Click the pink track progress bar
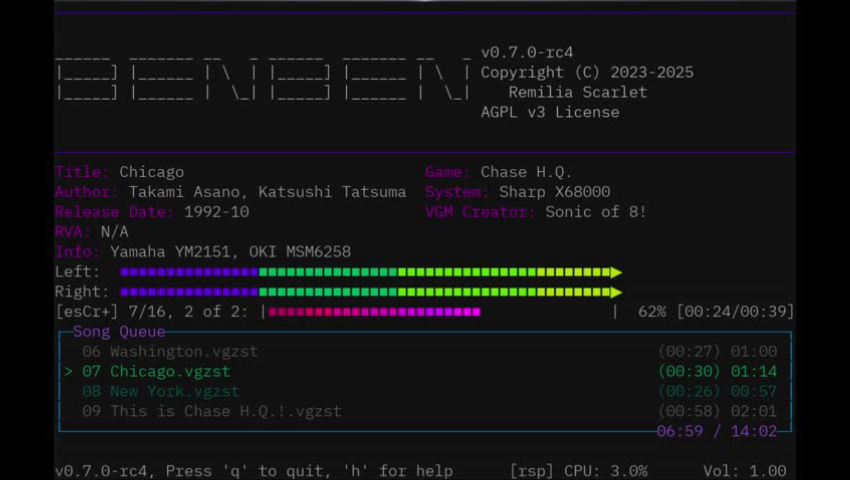The width and height of the screenshot is (850, 480). [373, 312]
